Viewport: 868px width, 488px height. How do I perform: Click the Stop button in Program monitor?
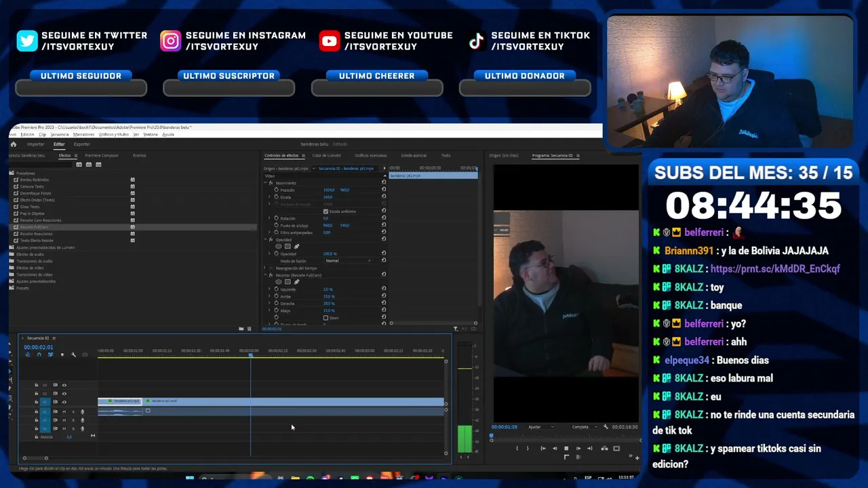click(566, 448)
